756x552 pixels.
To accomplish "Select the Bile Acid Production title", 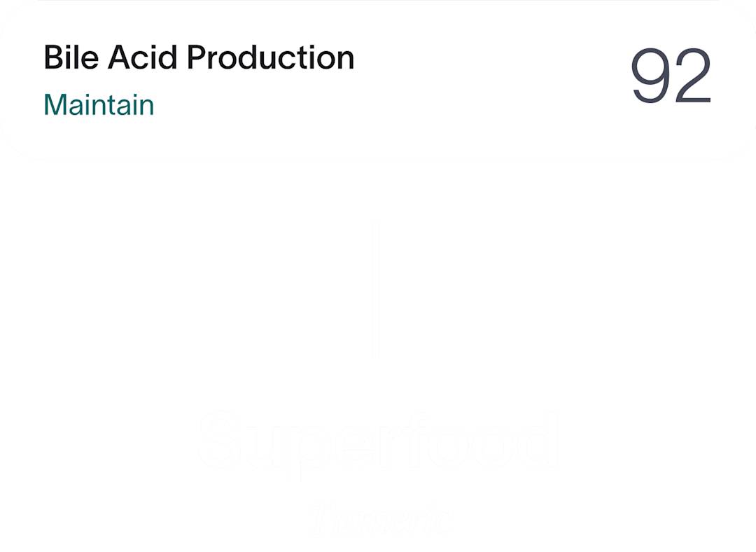I will coord(199,58).
